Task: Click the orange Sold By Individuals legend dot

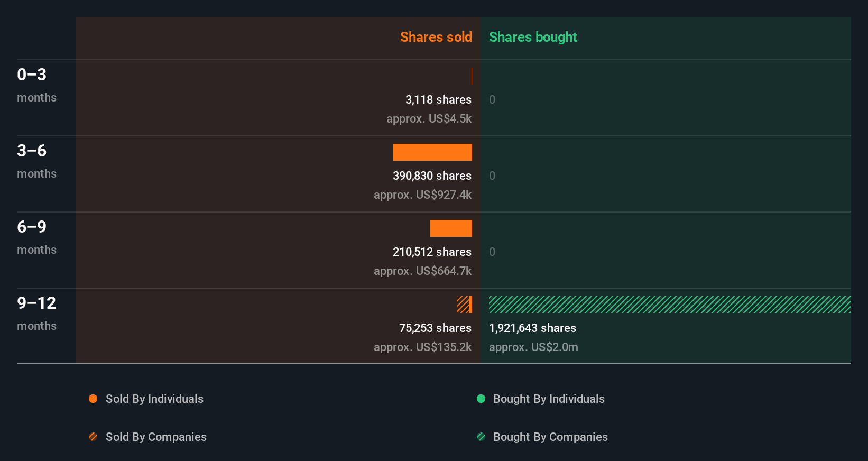Action: click(x=93, y=399)
